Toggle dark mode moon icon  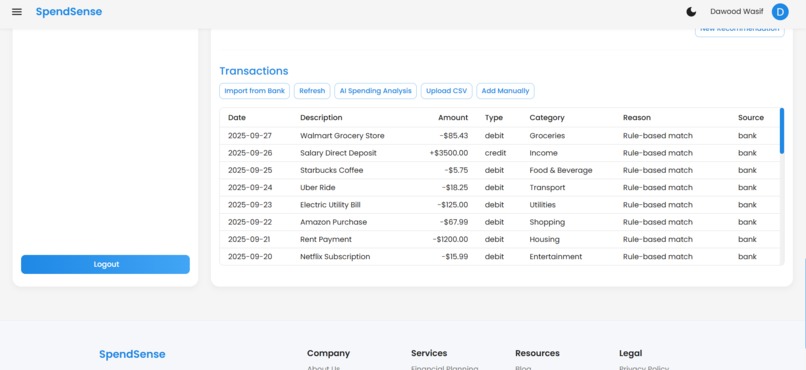pos(691,12)
